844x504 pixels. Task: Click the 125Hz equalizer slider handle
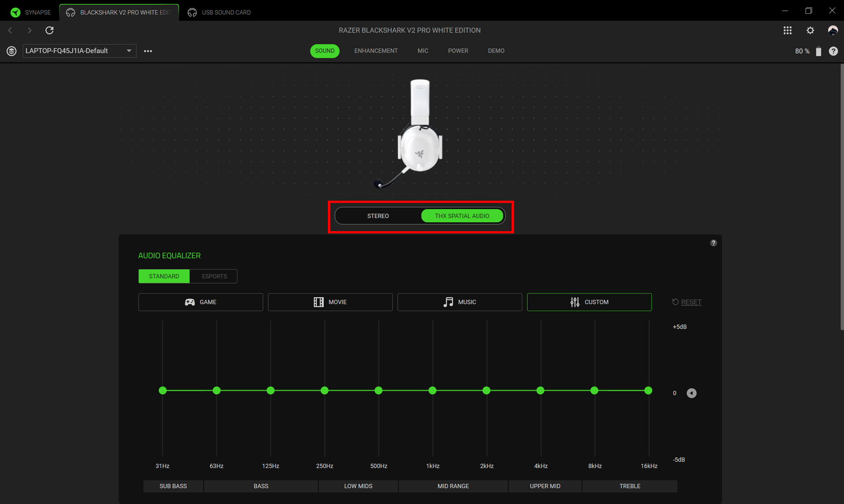pos(271,391)
